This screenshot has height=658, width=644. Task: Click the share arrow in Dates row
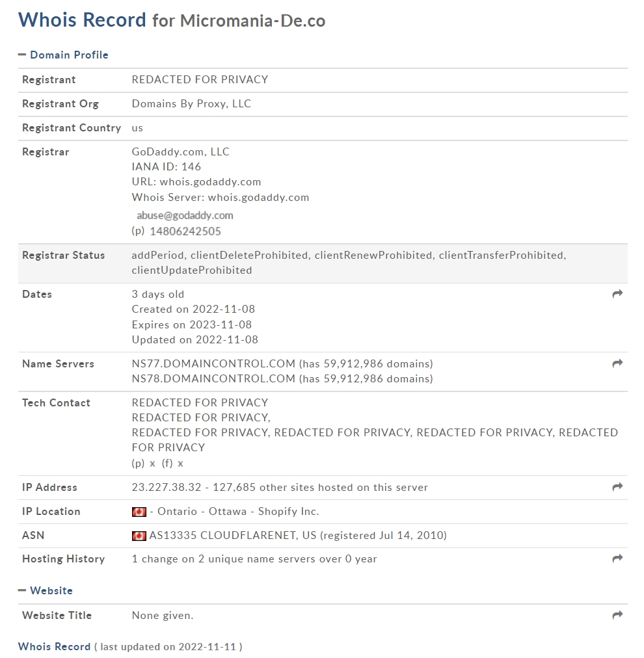[617, 294]
